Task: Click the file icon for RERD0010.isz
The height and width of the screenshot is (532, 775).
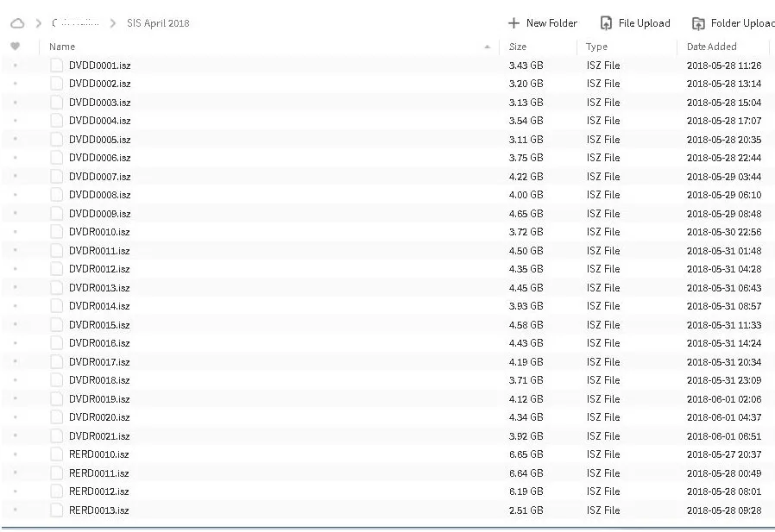Action: click(x=57, y=454)
